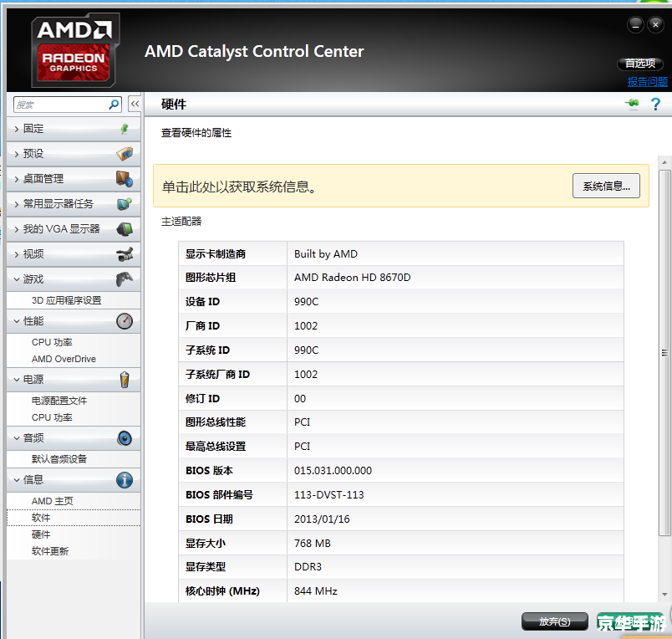Collapse the 音频 section
The image size is (672, 639).
[16, 438]
